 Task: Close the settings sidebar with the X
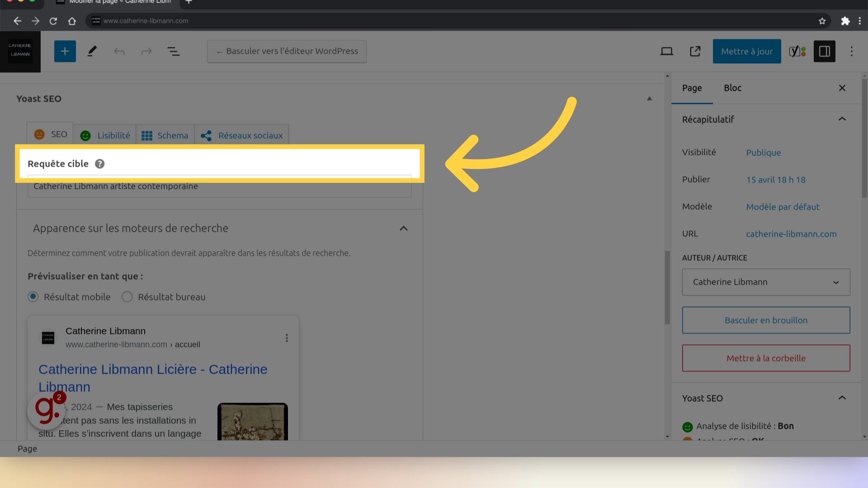[842, 88]
